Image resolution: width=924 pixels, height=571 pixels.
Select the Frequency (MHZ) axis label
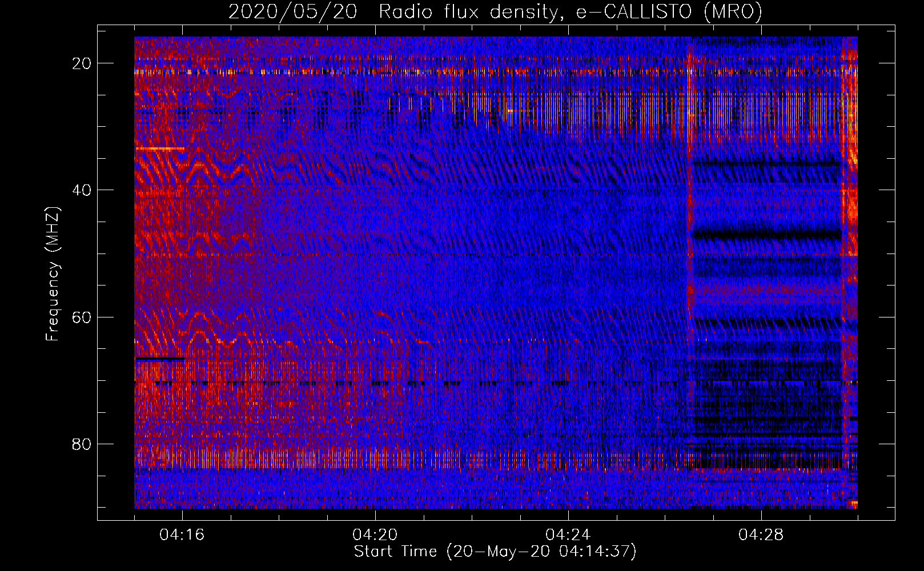click(53, 274)
